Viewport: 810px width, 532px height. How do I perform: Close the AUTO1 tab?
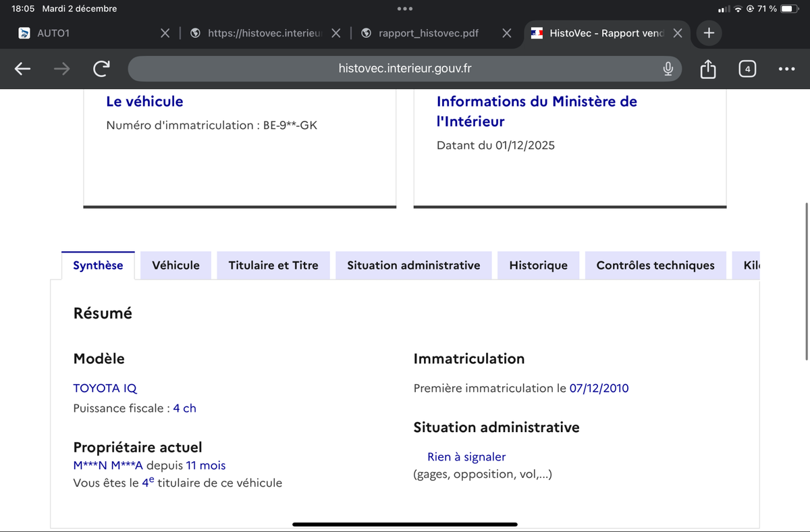(x=165, y=33)
